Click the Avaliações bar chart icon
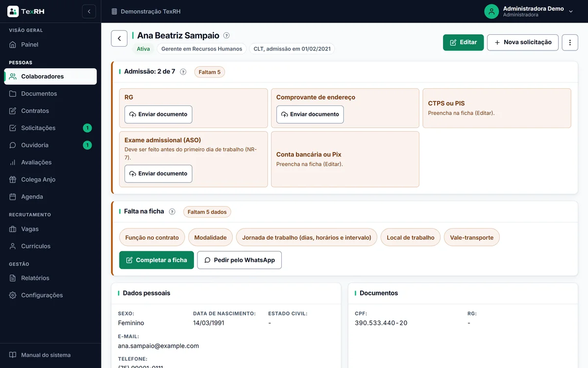Viewport: 588px width, 368px height. 13,162
